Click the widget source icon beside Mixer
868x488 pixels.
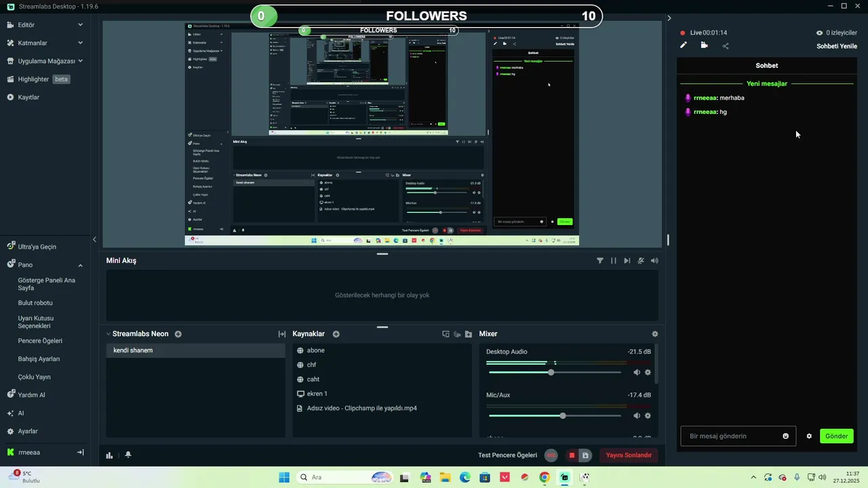pyautogui.click(x=446, y=334)
